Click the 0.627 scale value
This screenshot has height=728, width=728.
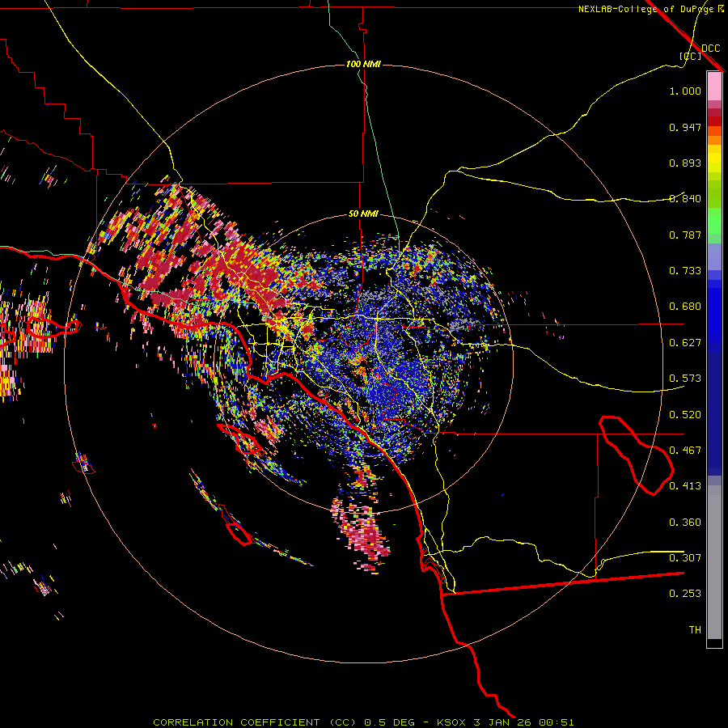pos(685,343)
